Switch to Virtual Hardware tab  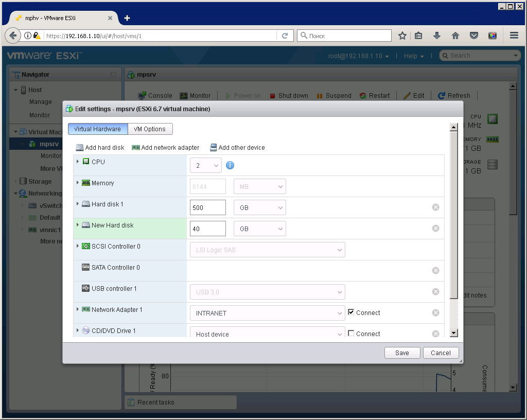tap(98, 129)
